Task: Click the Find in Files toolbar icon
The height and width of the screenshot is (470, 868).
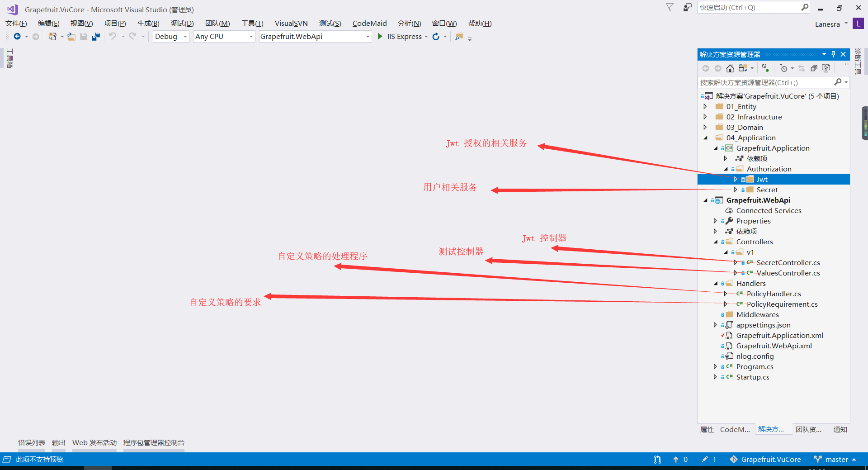Action: [459, 37]
